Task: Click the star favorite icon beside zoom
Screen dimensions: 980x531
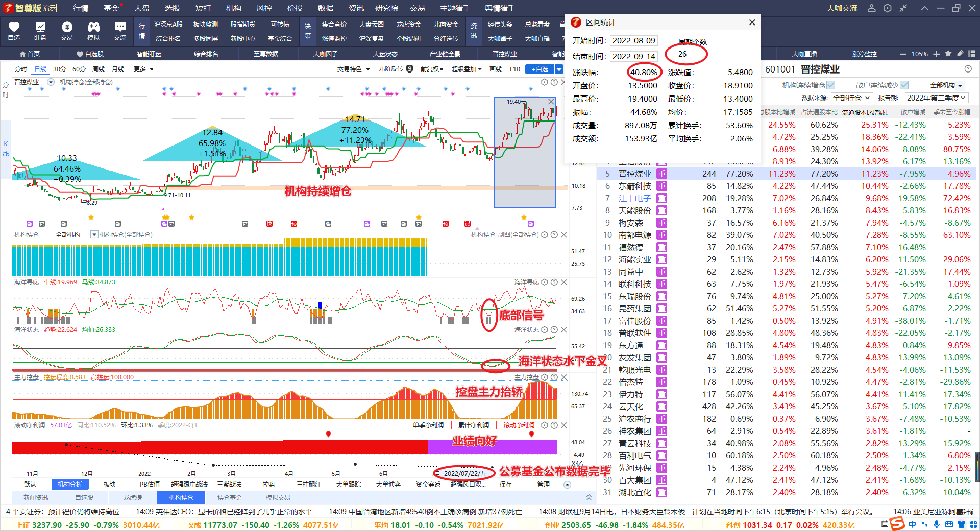Action: (x=948, y=53)
